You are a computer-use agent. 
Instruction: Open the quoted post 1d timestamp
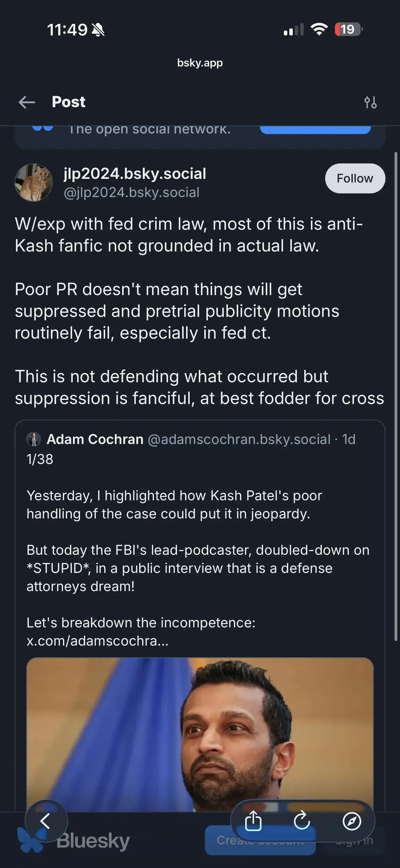[349, 439]
